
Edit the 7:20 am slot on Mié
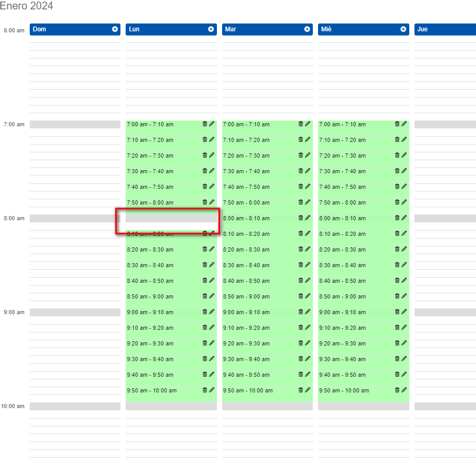coord(404,155)
